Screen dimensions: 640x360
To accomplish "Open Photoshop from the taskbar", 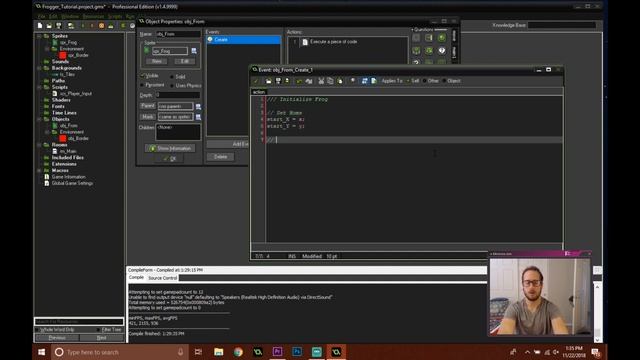I will click(x=297, y=352).
